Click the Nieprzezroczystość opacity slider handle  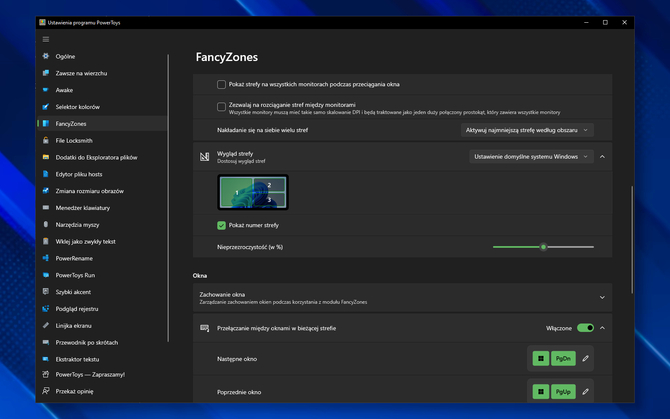544,247
